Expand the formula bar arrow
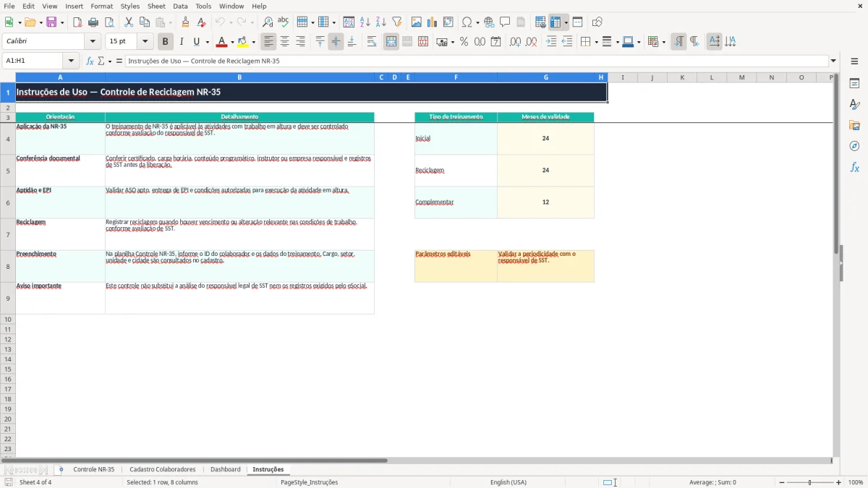The width and height of the screenshot is (868, 488). pyautogui.click(x=833, y=61)
